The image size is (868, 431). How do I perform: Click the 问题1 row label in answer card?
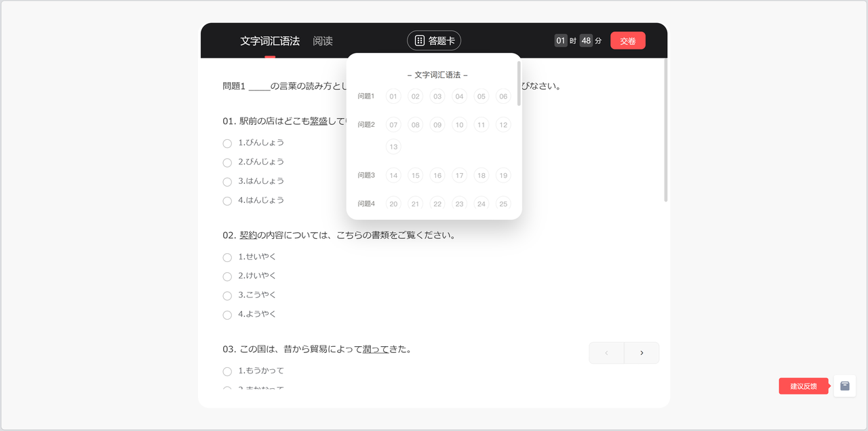click(366, 96)
